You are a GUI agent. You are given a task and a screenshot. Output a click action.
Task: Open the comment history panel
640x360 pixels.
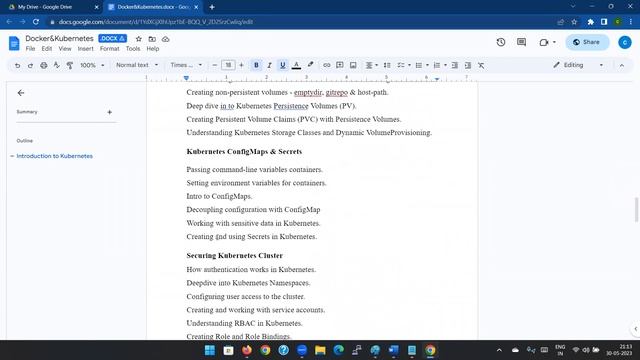(521, 42)
